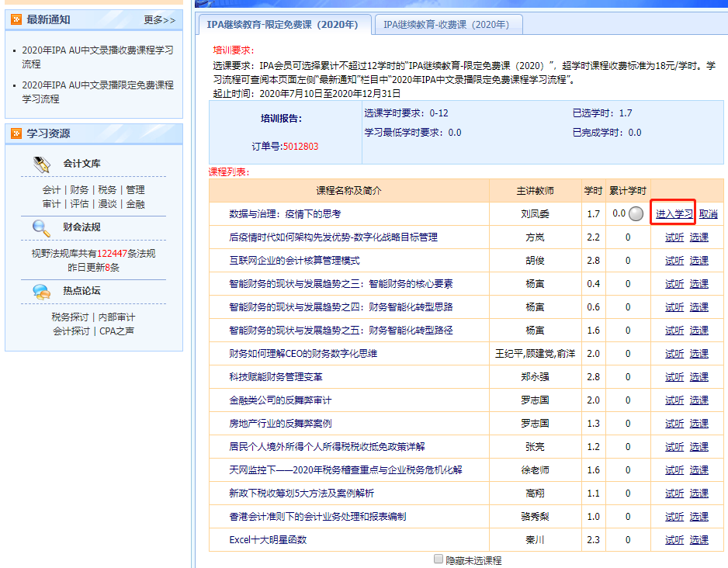Click 选课 for 香港会计准则 course
Screen dimensions: 728x568
699,517
